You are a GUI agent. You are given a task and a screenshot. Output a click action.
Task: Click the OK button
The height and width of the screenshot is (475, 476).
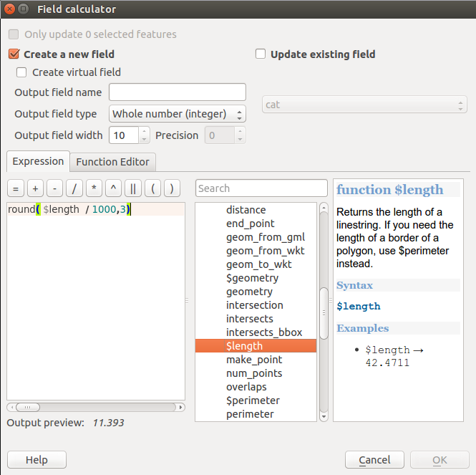click(x=439, y=460)
